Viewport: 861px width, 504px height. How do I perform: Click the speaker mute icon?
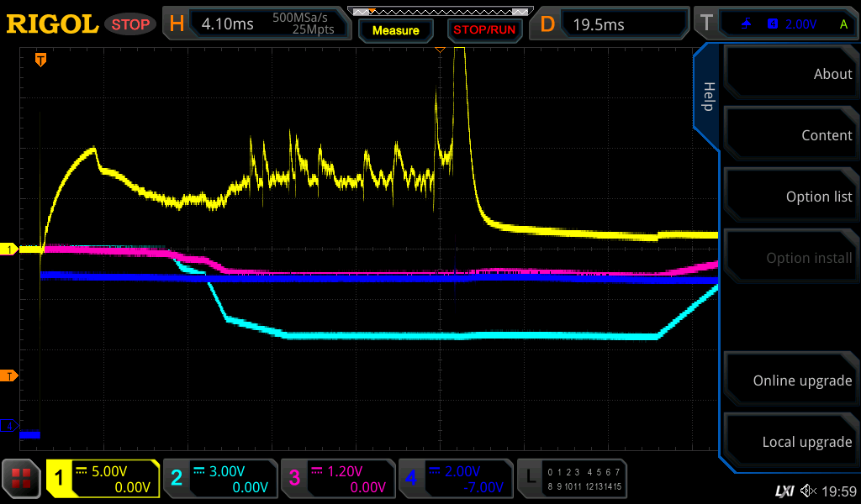[x=809, y=491]
